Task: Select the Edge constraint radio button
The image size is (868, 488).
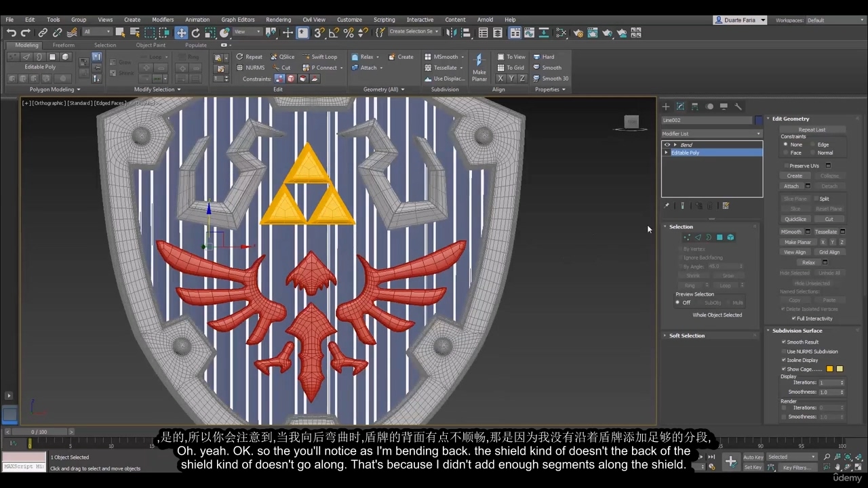Action: tap(812, 144)
